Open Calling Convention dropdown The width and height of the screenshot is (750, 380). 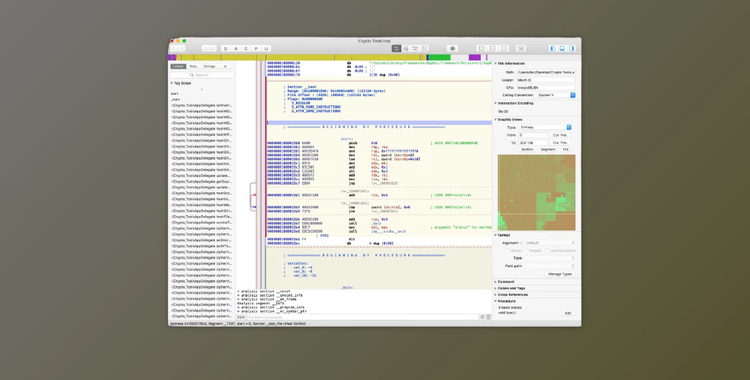(x=556, y=95)
